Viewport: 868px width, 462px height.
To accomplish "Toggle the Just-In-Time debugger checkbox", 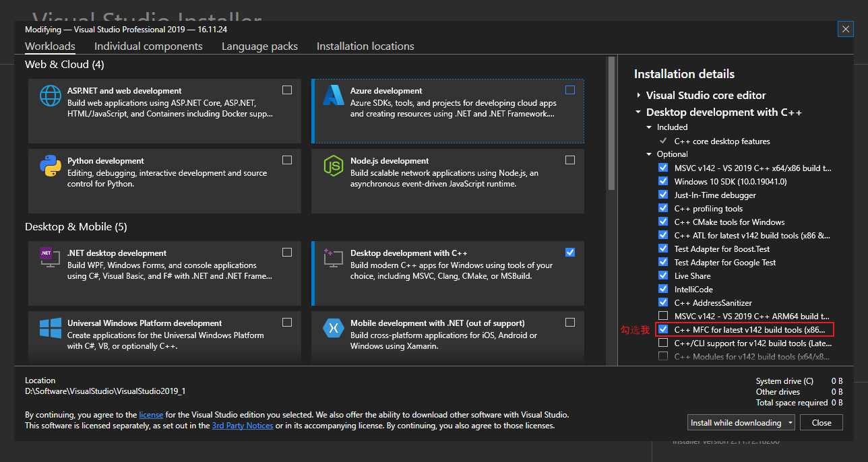I will tap(663, 195).
